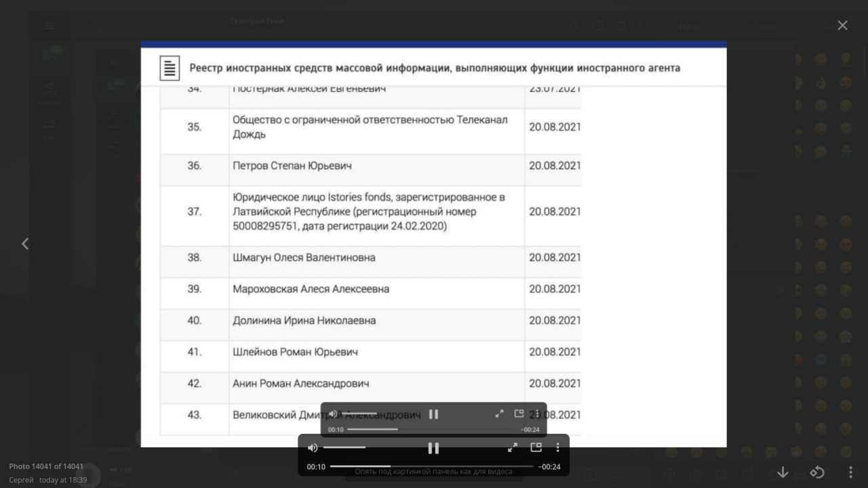Pause the video in the wider playback bar
This screenshot has width=868, height=488.
(x=433, y=447)
